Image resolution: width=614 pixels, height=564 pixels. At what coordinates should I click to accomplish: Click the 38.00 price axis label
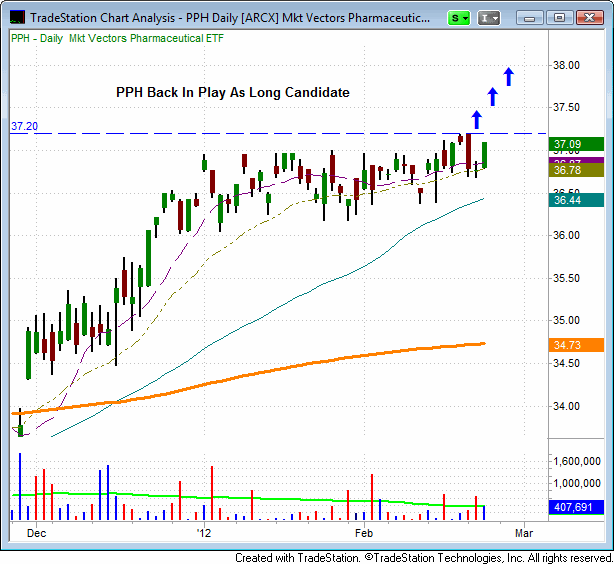coord(566,65)
